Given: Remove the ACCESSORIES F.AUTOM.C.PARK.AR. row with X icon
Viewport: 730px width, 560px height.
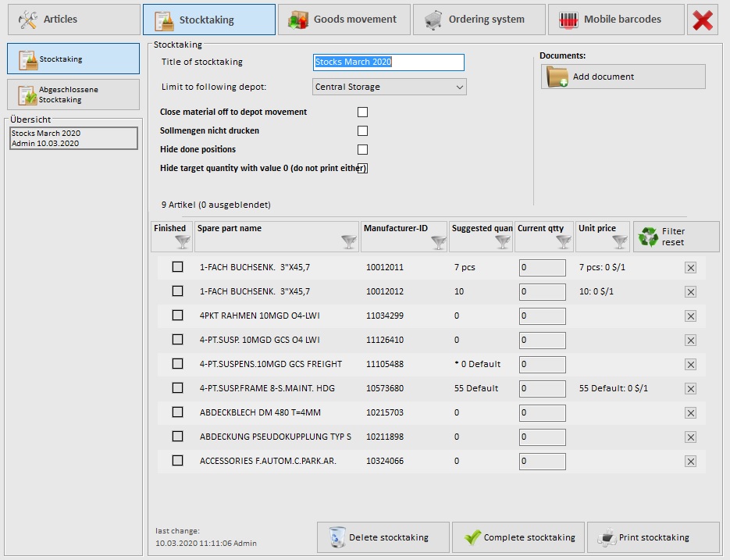Looking at the screenshot, I should (690, 461).
